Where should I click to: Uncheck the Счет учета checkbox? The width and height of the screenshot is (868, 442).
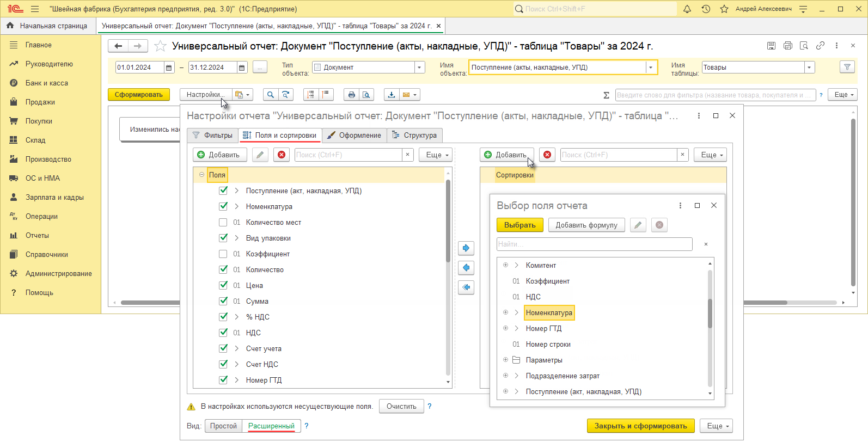pyautogui.click(x=223, y=348)
